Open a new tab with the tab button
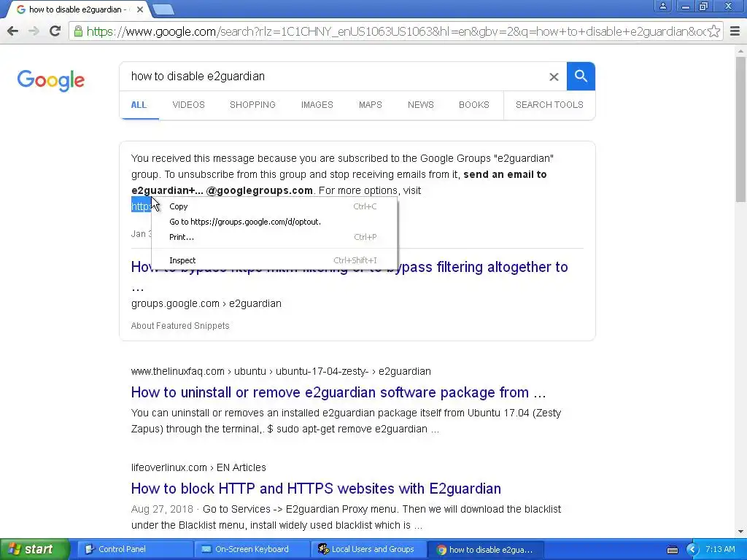 tap(163, 9)
